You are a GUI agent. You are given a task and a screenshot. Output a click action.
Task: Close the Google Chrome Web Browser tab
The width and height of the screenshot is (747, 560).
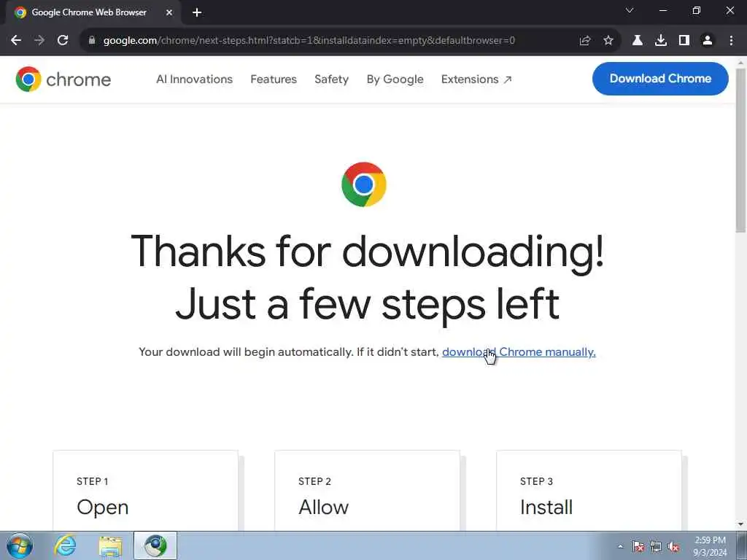pos(169,12)
